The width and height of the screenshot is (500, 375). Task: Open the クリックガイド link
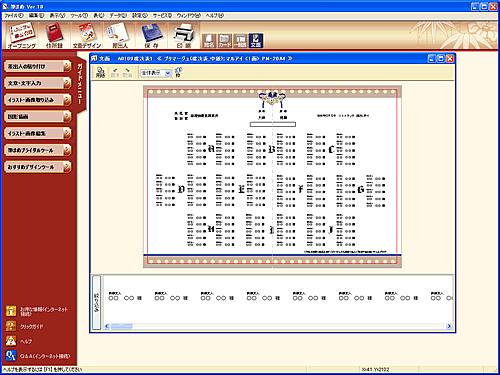32,327
